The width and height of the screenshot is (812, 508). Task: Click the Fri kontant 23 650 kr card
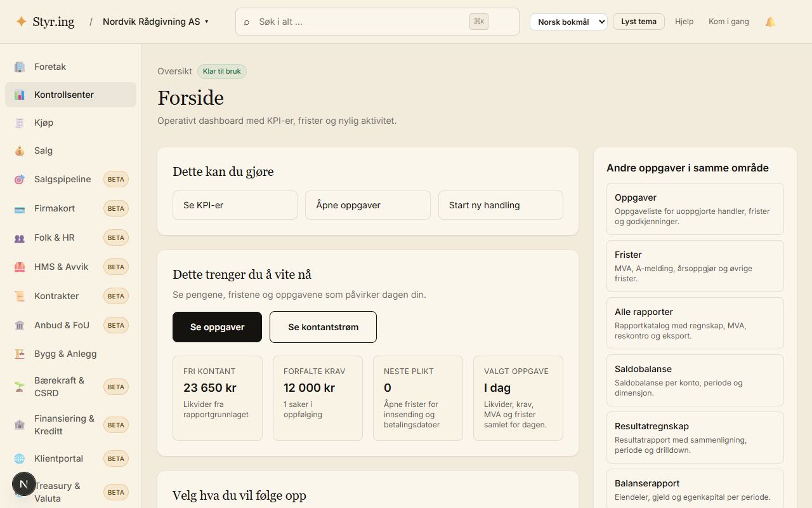click(218, 398)
